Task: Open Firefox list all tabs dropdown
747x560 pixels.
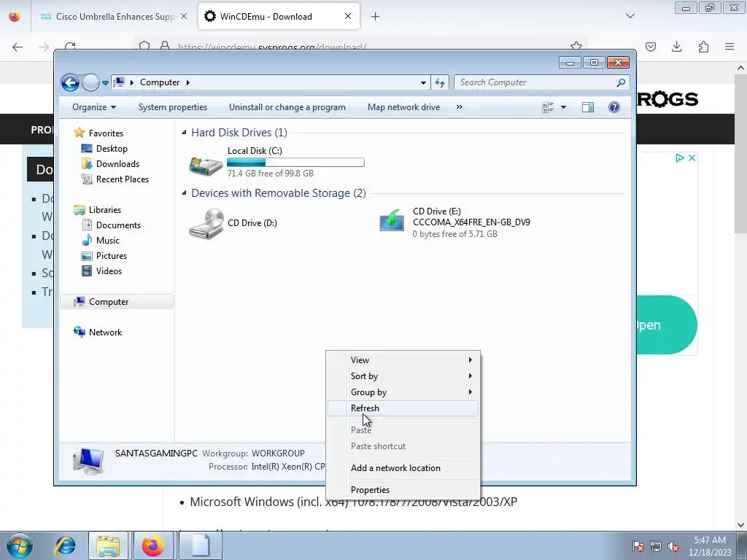Action: (630, 16)
